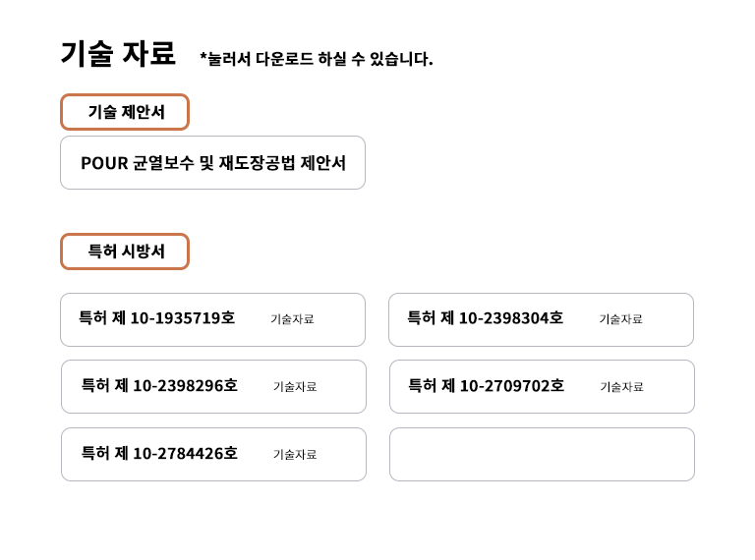
Task: Click the word POUR in the proposal button
Action: pos(104,163)
